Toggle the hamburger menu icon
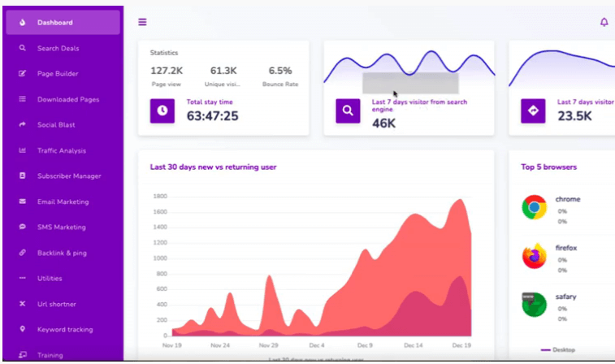 point(142,22)
